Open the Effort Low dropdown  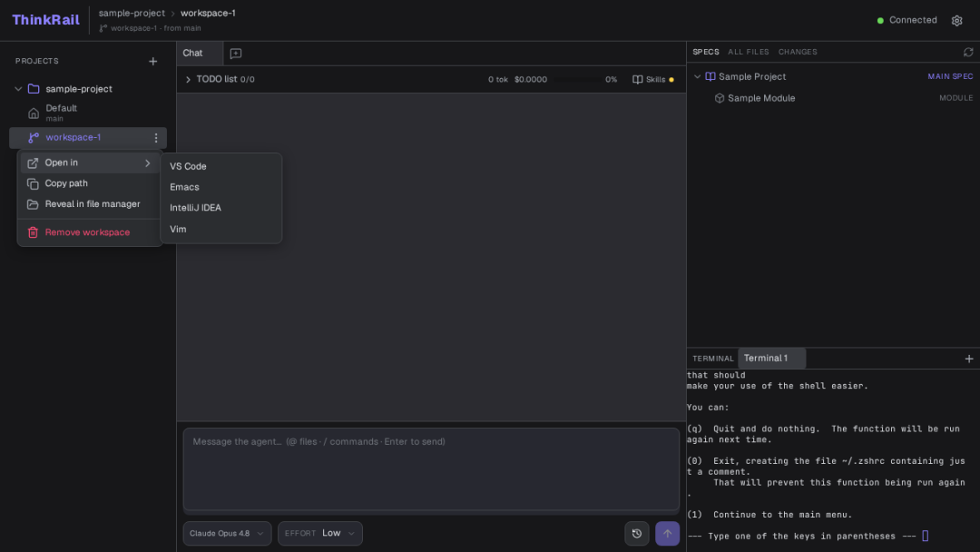coord(320,533)
